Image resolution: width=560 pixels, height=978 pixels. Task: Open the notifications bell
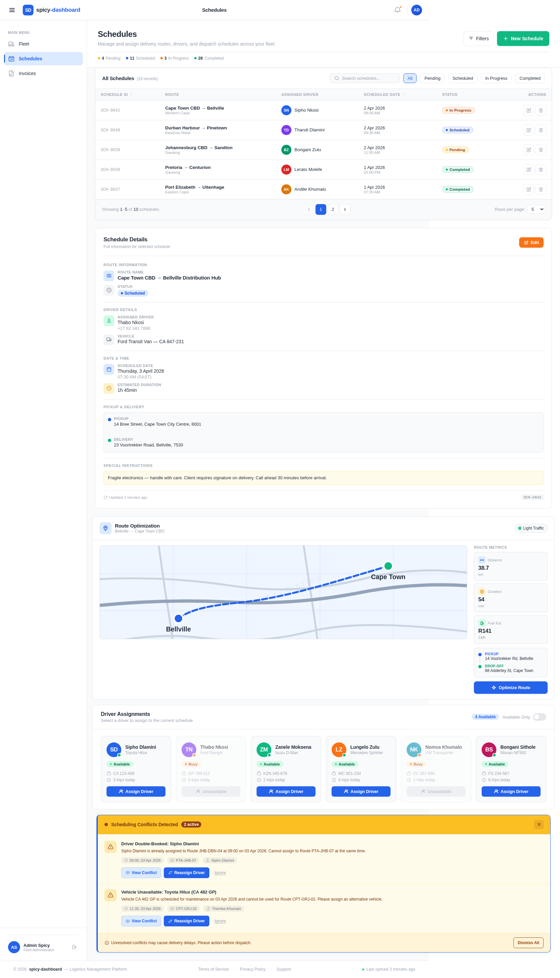click(x=397, y=10)
